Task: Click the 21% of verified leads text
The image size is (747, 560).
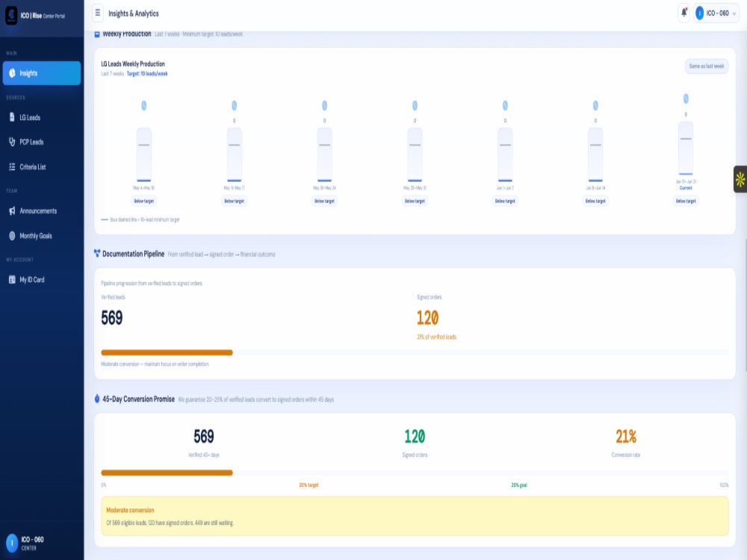Action: click(x=437, y=337)
